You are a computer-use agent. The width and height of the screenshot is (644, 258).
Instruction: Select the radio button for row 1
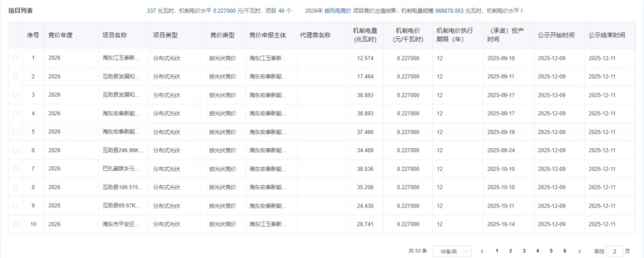[x=16, y=58]
